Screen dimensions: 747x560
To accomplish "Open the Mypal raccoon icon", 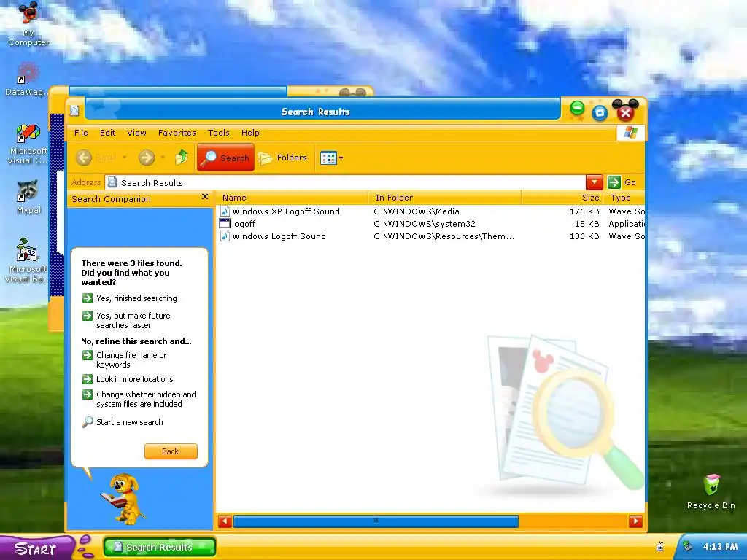I will coord(28,197).
